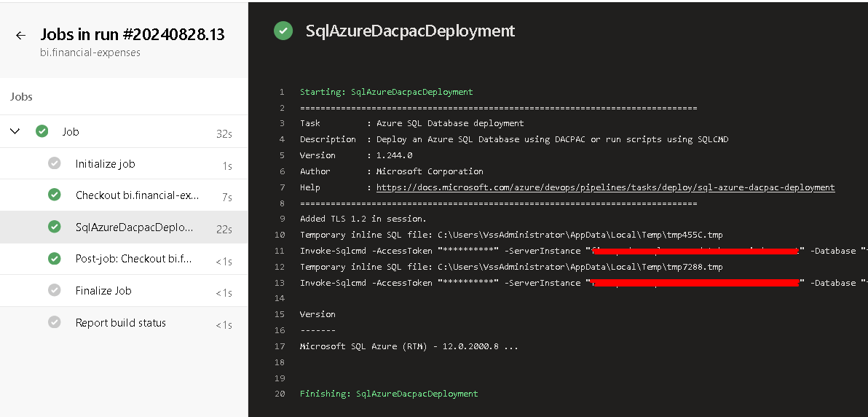Image resolution: width=868 pixels, height=417 pixels.
Task: Open the Report build status step
Action: (x=124, y=323)
